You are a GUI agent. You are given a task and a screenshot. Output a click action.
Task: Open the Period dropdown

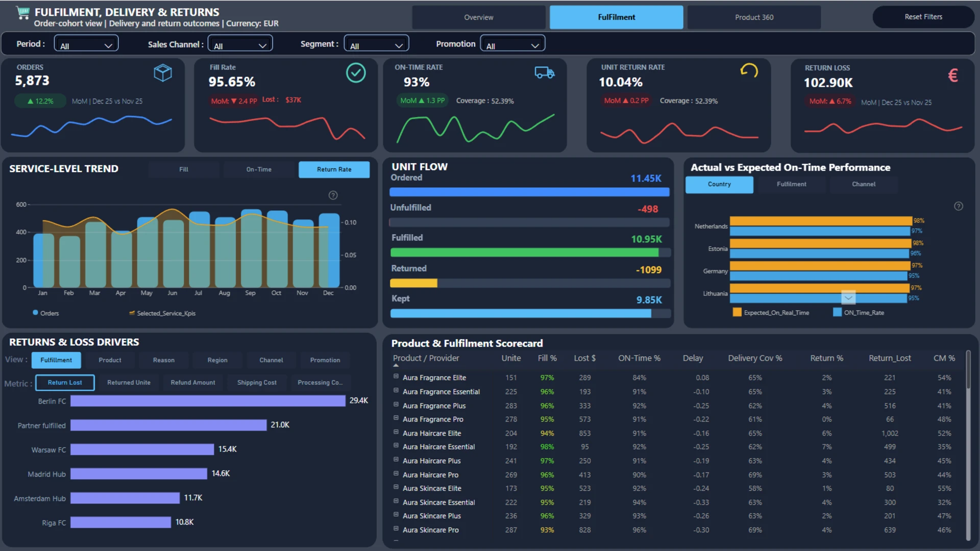coord(86,44)
